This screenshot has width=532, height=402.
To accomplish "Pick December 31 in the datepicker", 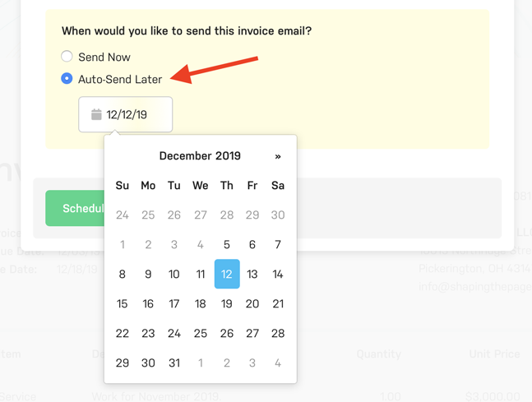I will coord(174,363).
